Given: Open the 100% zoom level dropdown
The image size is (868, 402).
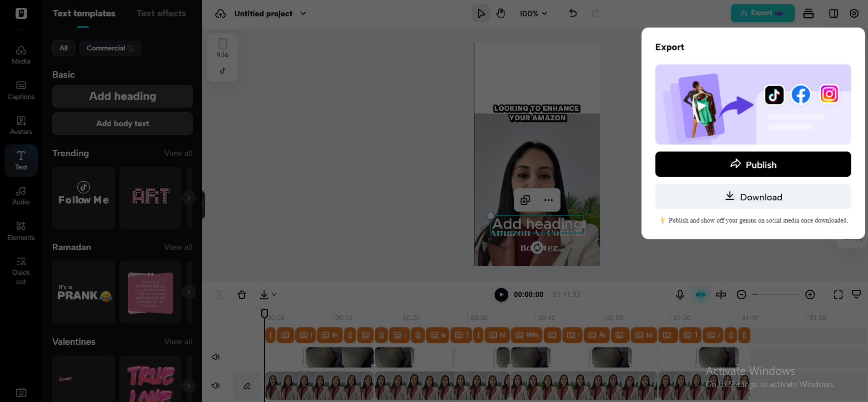Looking at the screenshot, I should coord(533,14).
